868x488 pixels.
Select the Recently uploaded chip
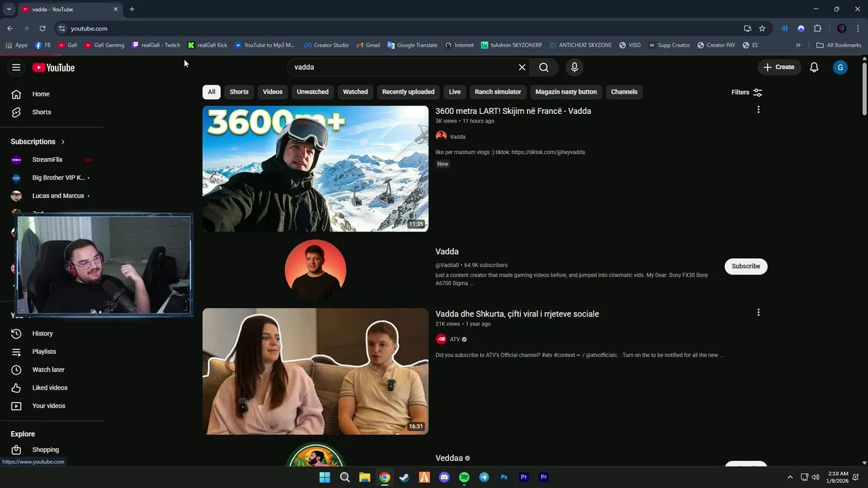408,92
